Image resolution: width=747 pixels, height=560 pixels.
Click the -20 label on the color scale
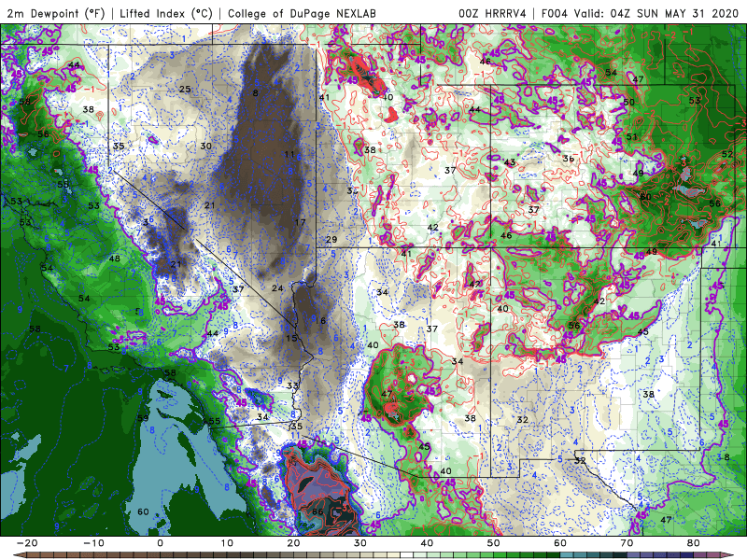[27, 543]
